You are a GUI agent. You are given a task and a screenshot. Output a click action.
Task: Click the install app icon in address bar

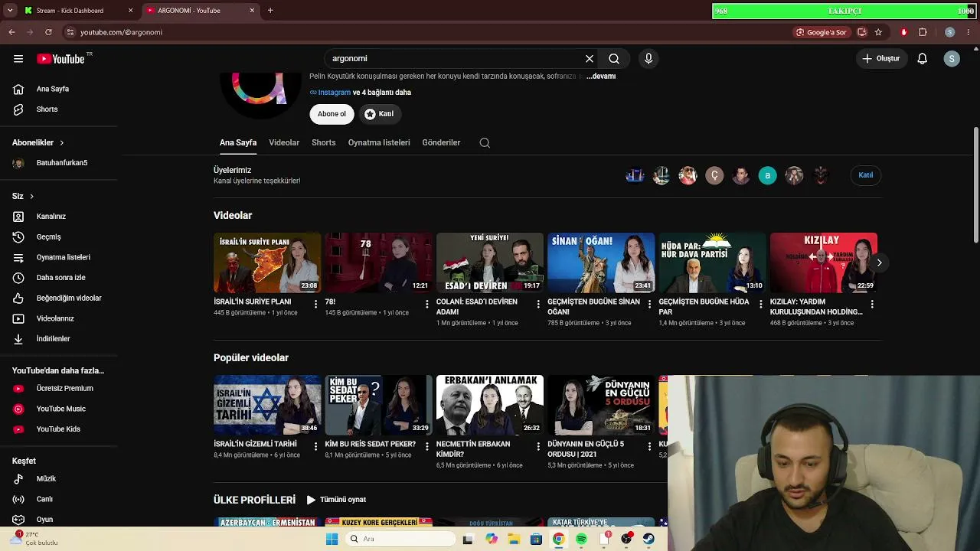click(x=862, y=32)
